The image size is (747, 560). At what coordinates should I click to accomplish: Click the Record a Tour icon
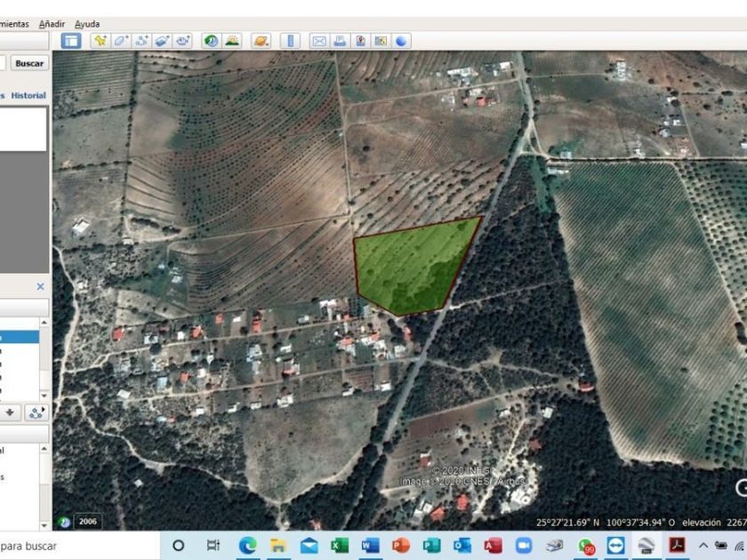[183, 41]
